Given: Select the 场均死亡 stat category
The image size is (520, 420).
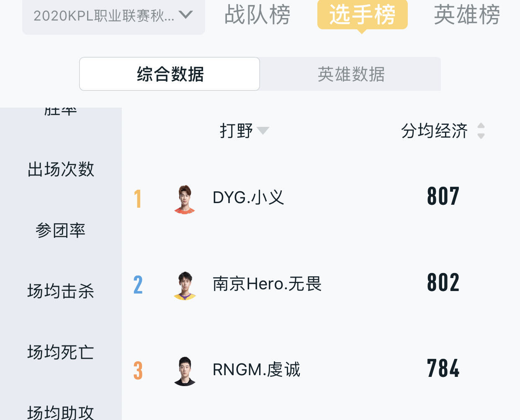Looking at the screenshot, I should point(60,353).
